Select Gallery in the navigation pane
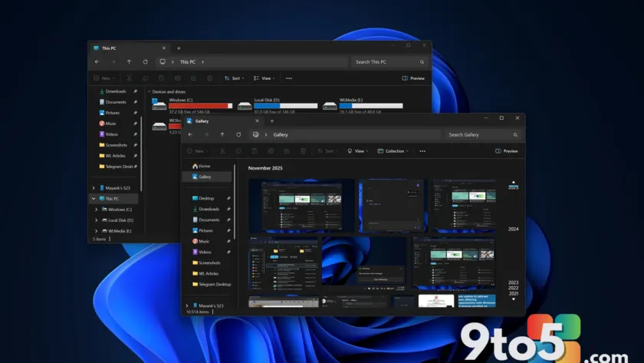 coord(206,177)
